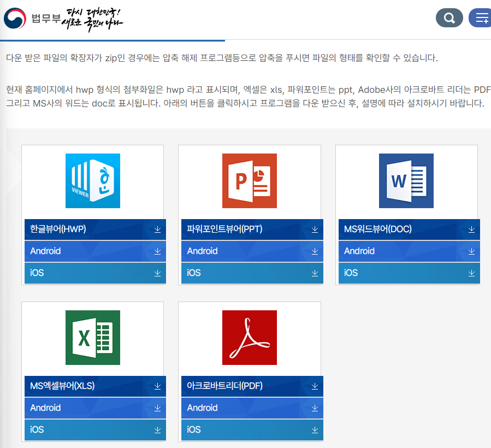This screenshot has height=448, width=491.
Task: Click the text starting '다운 받은 파일의 확장자가 zip인'
Action: tap(222, 58)
